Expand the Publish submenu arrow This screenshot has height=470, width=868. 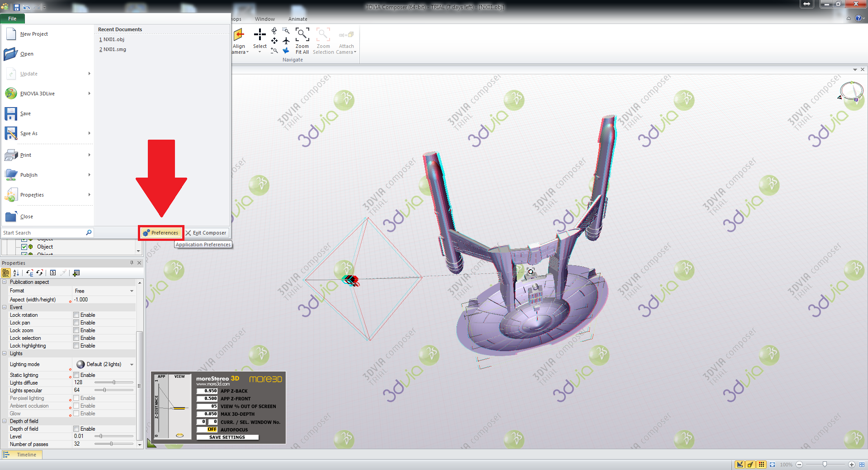[x=89, y=175]
